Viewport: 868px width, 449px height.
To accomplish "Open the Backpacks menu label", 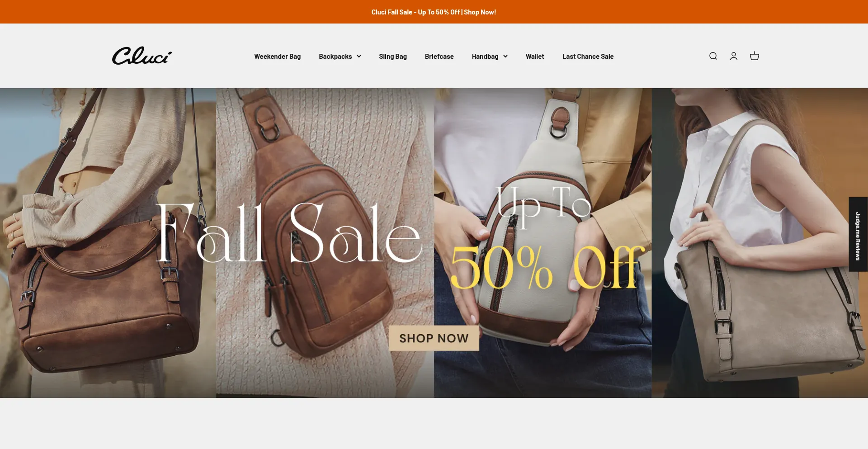I will [335, 57].
